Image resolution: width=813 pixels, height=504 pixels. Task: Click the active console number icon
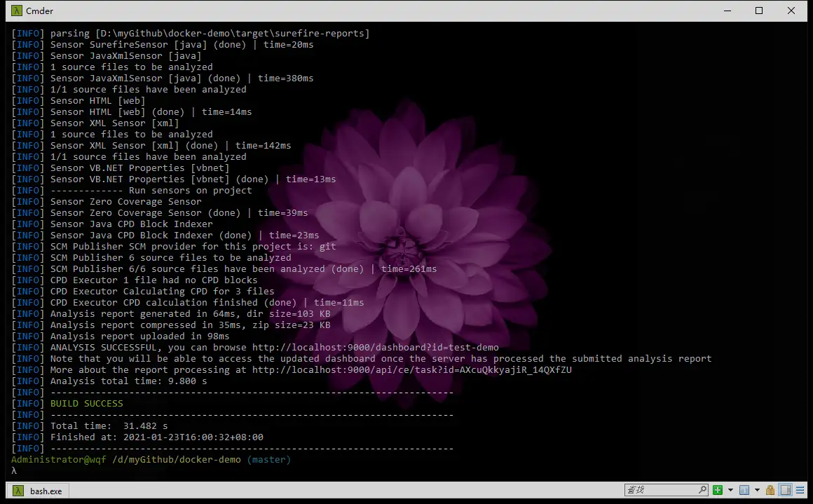(x=744, y=490)
